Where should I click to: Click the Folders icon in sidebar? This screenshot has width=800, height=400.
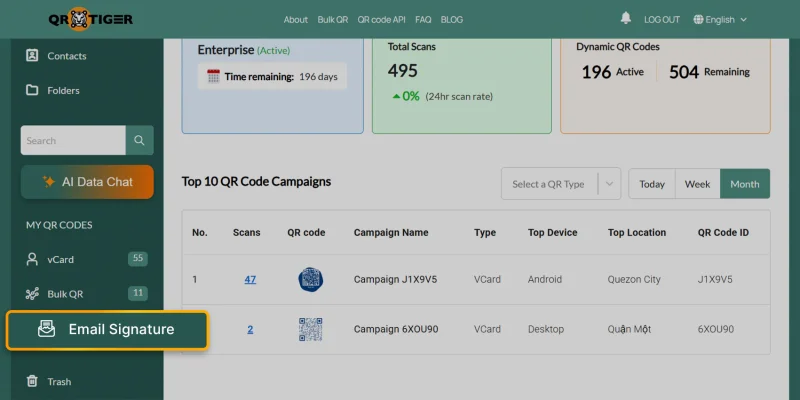32,90
